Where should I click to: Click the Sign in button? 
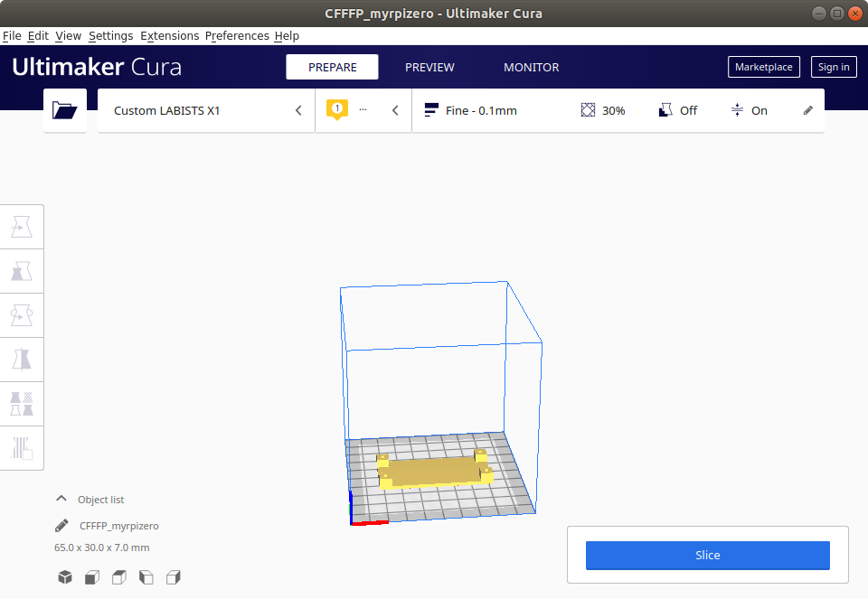[x=834, y=67]
